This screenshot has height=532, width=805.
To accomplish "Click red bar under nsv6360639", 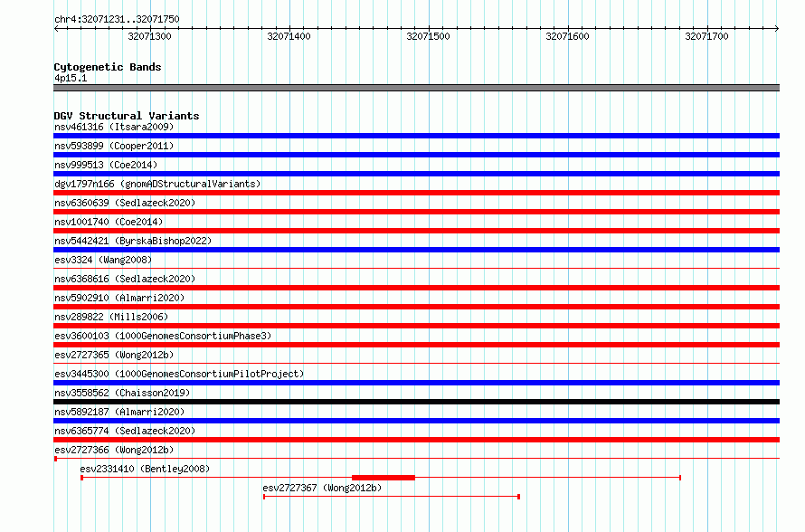I will click(416, 212).
